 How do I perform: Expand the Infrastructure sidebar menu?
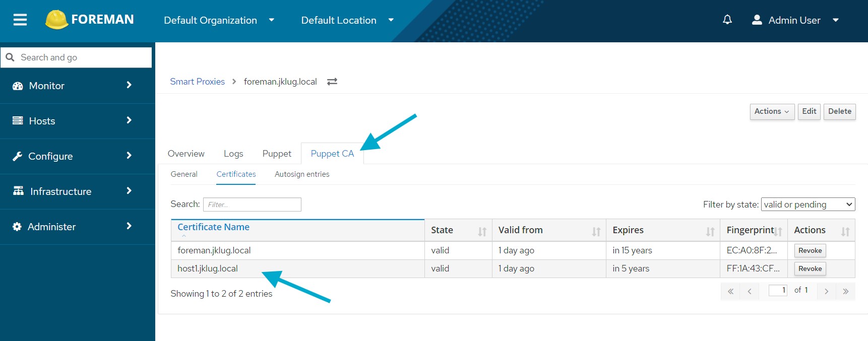pos(73,191)
